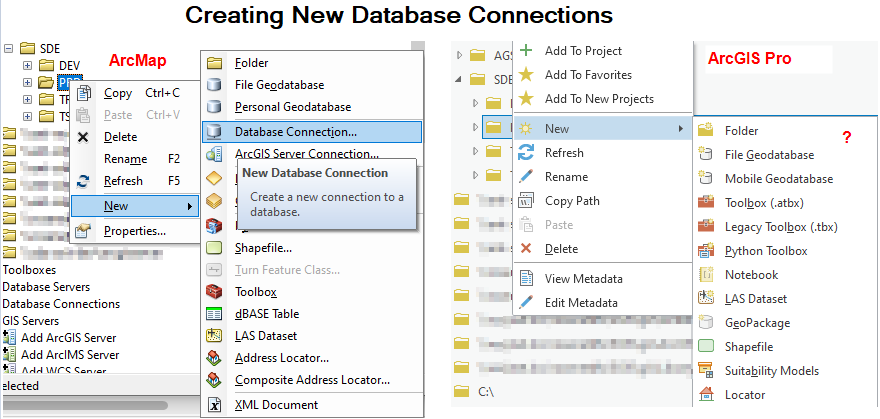
Task: Click the Add To Project plus icon
Action: click(x=526, y=51)
